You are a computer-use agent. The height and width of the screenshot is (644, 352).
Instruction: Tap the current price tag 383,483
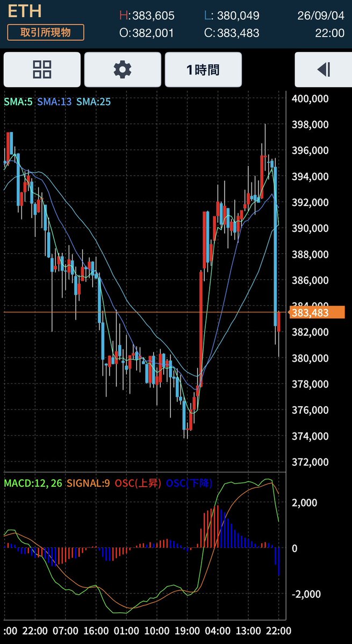(317, 313)
